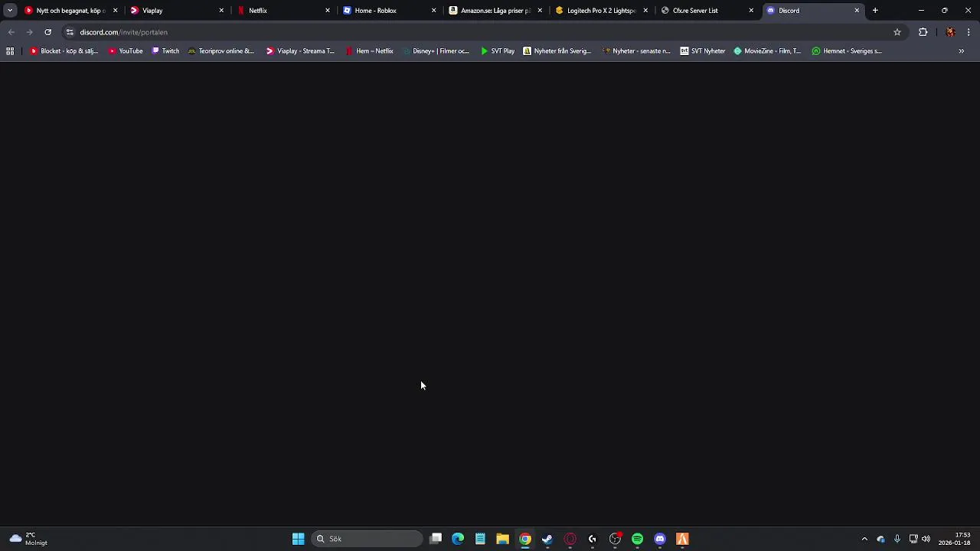This screenshot has height=551, width=980.
Task: Switch to the Logitech Pro X 2 tab
Action: point(601,11)
